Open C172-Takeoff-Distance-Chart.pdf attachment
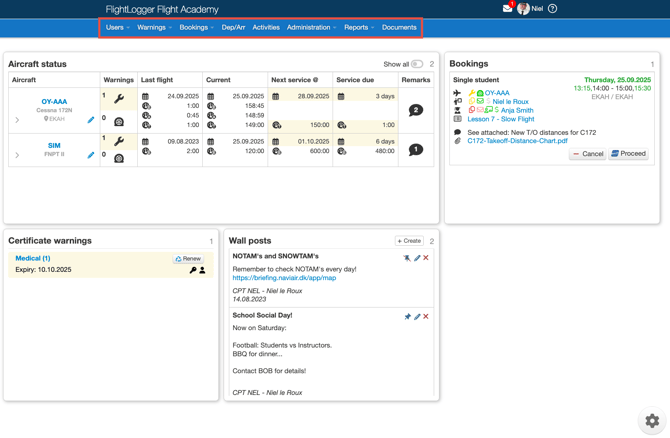 tap(517, 141)
